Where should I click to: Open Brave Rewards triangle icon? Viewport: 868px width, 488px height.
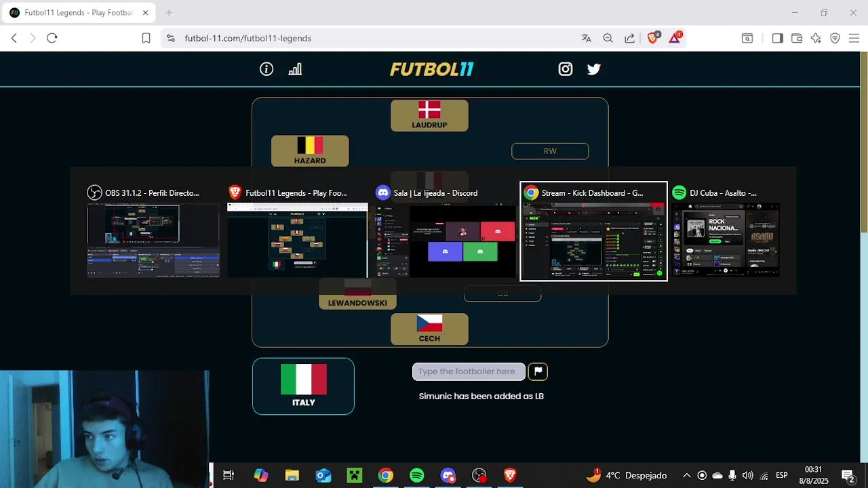[675, 38]
